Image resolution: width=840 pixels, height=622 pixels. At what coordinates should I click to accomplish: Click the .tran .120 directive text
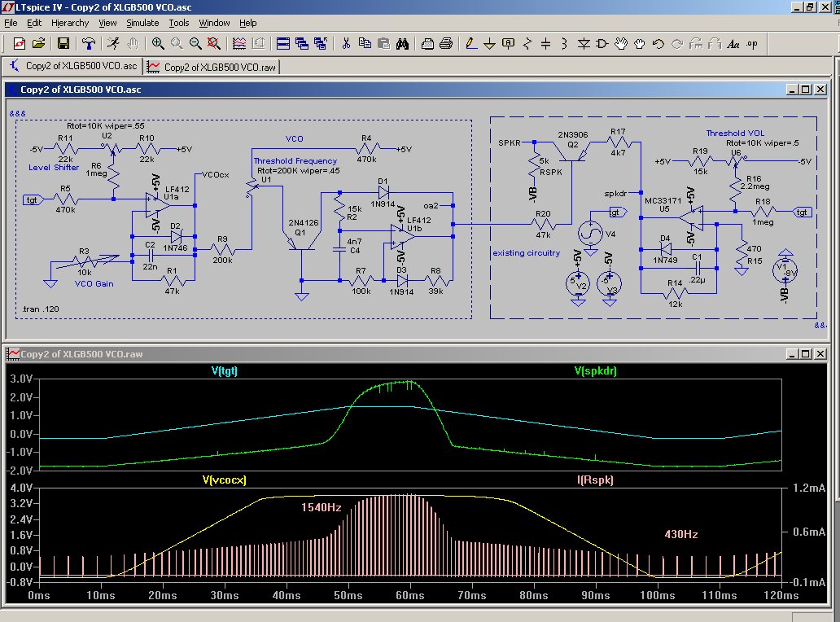pos(41,309)
